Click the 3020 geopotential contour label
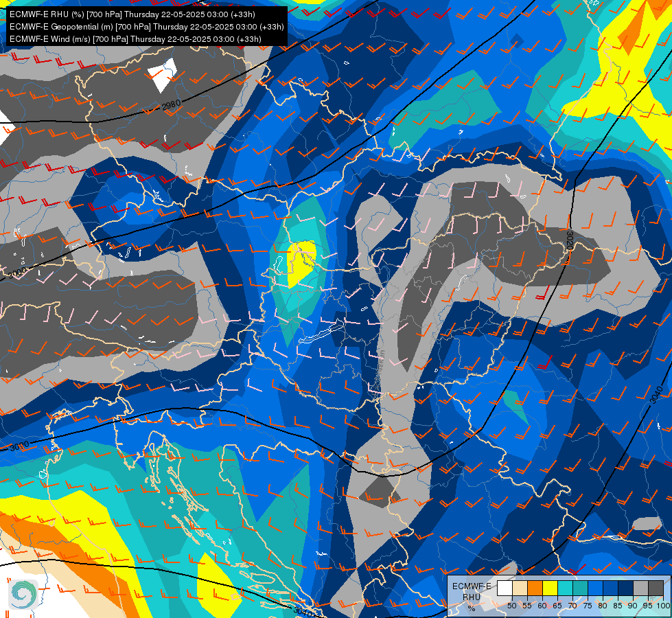Image resolution: width=672 pixels, height=618 pixels. coord(570,240)
